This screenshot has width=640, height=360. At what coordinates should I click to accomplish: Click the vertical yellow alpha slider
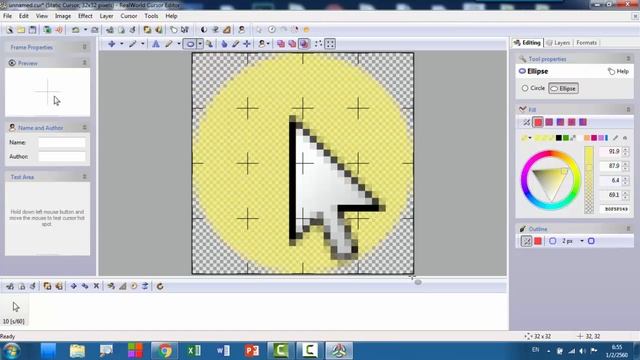point(589,180)
